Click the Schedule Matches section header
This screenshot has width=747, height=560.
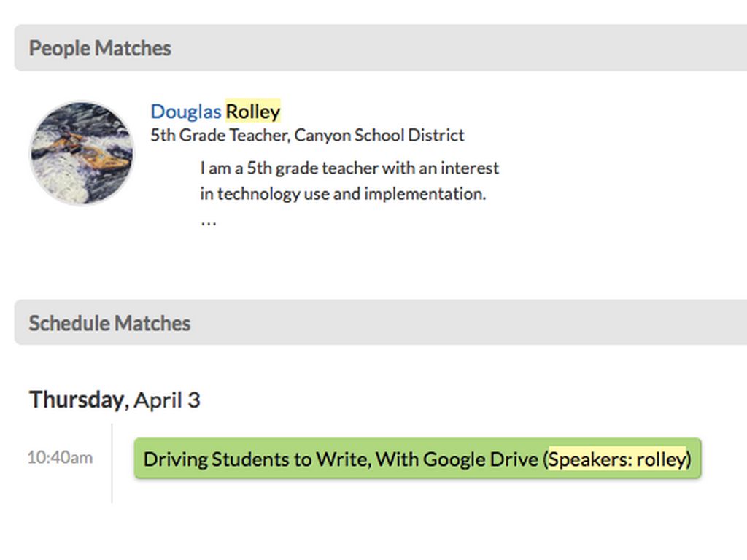[109, 323]
